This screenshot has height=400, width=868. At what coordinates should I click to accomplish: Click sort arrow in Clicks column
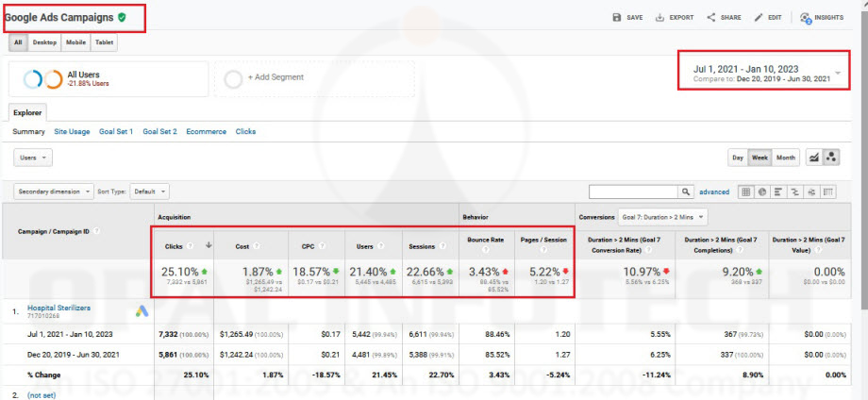(209, 245)
